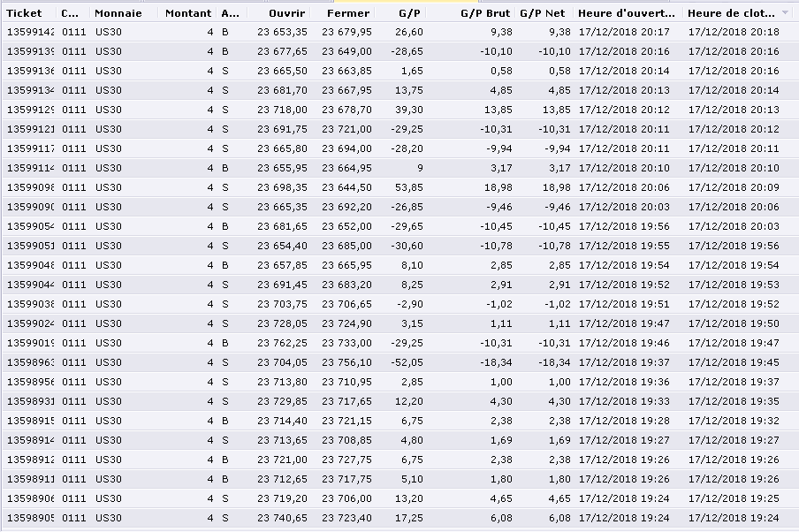Sort by Ouvrir price column header

(287, 13)
